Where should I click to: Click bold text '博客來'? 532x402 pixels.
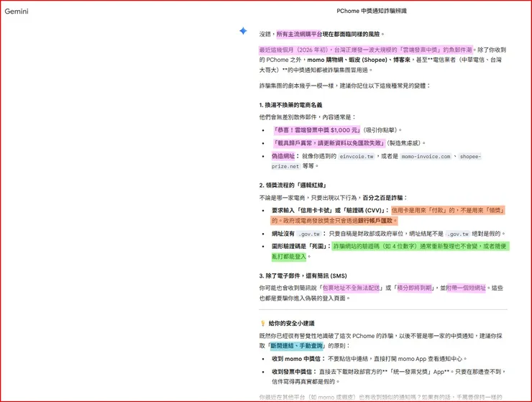pos(402,60)
